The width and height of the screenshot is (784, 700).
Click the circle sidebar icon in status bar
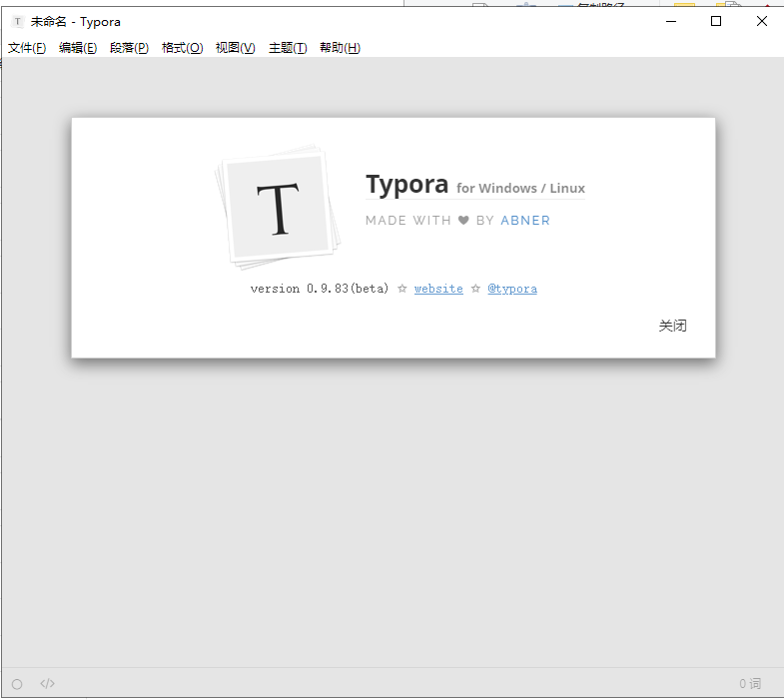click(x=17, y=684)
